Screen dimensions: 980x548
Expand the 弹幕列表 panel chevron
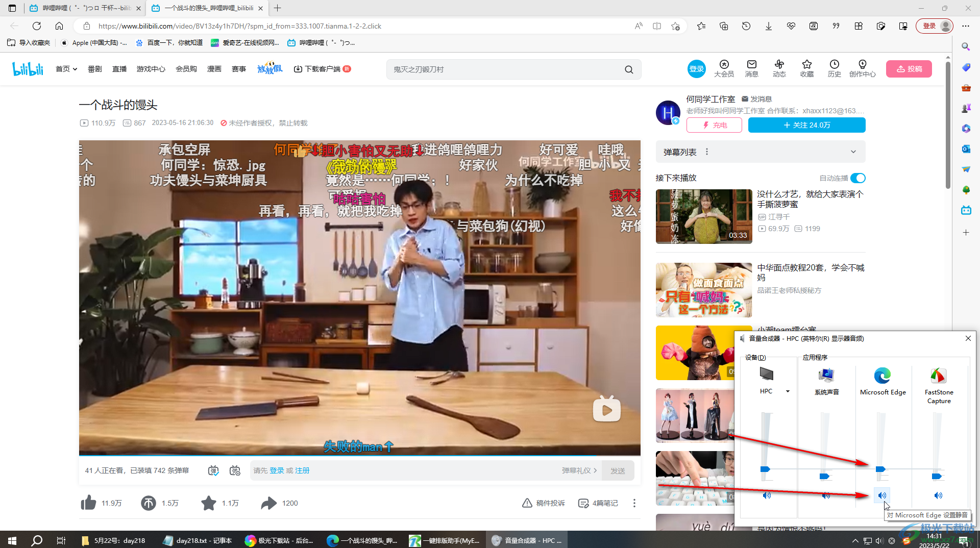[853, 152]
